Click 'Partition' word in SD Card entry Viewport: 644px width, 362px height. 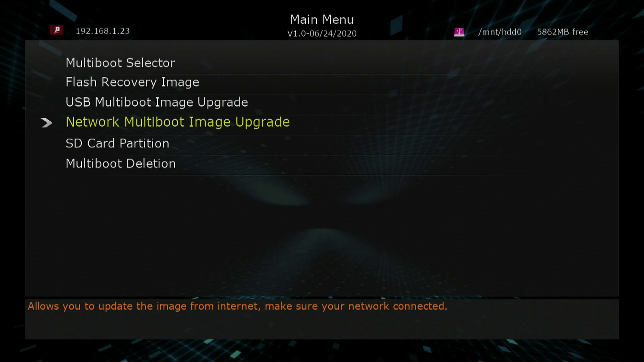[x=144, y=143]
